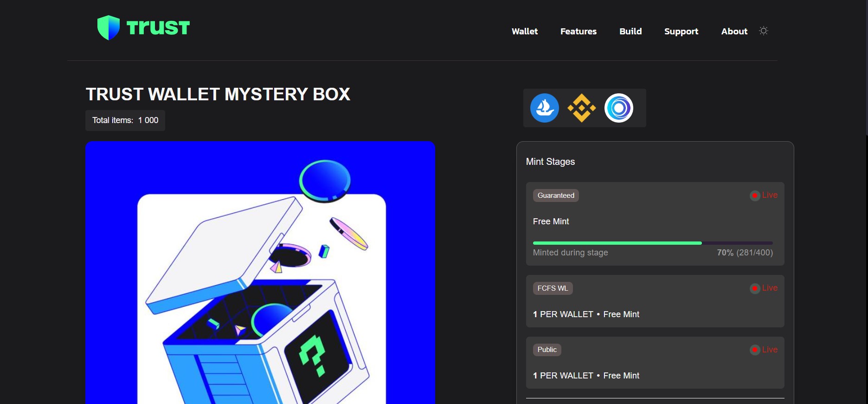Screen dimensions: 868x404
Task: Click the minted progress bar
Action: tap(653, 243)
